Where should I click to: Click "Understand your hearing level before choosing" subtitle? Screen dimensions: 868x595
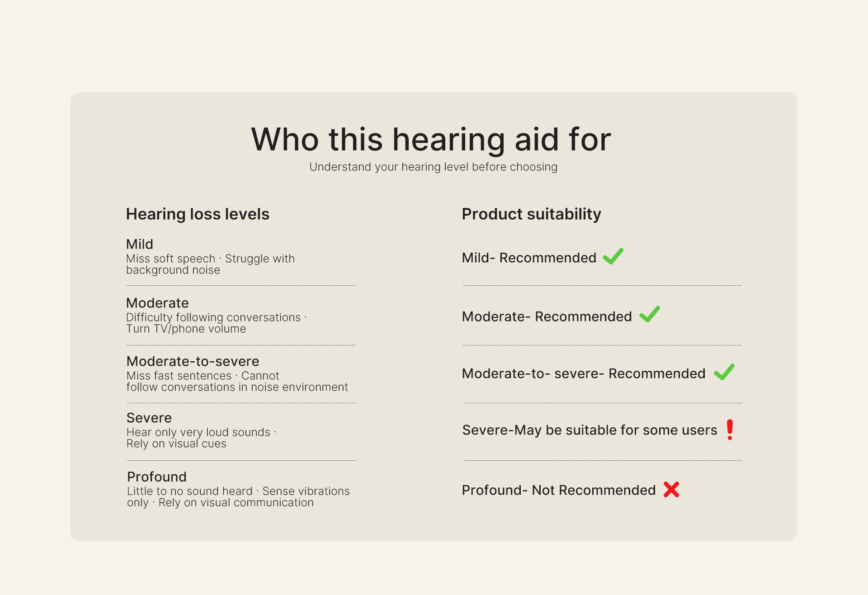tap(433, 167)
